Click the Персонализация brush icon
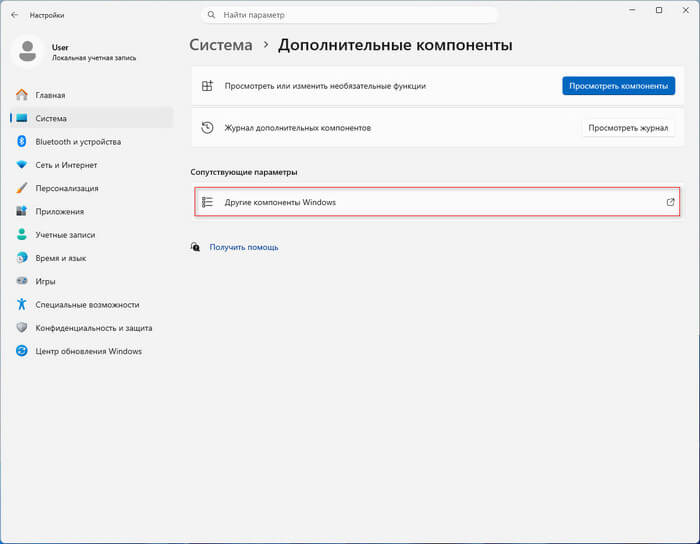This screenshot has height=544, width=700. (x=21, y=188)
